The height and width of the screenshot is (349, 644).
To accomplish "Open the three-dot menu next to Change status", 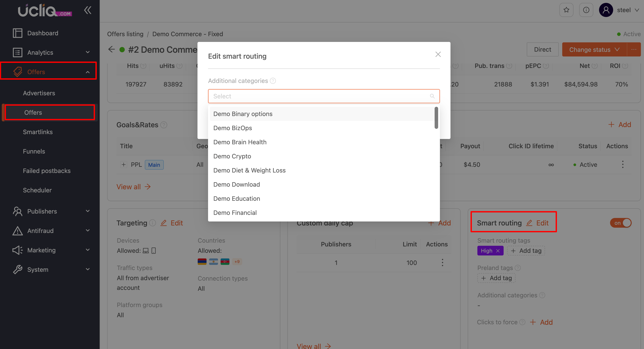I will point(634,49).
